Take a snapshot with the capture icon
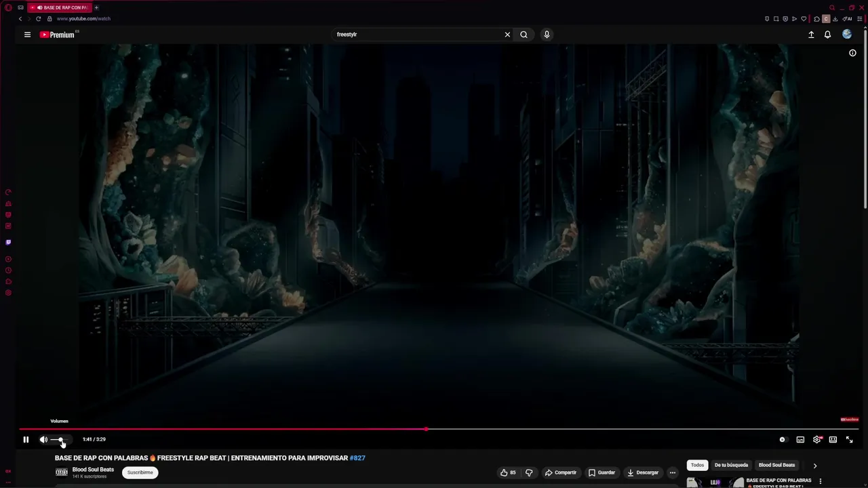Viewport: 868px width, 488px height. [x=776, y=19]
